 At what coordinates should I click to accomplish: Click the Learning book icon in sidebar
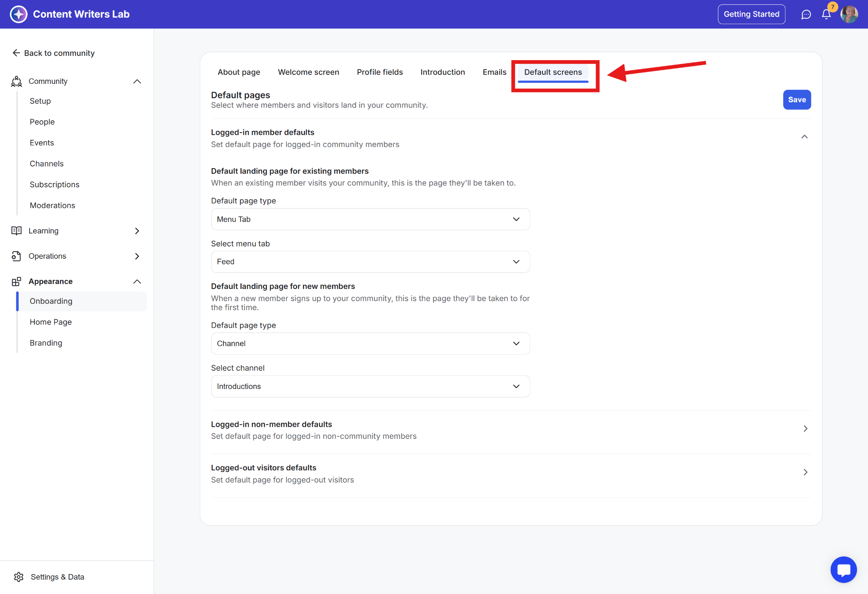point(17,230)
